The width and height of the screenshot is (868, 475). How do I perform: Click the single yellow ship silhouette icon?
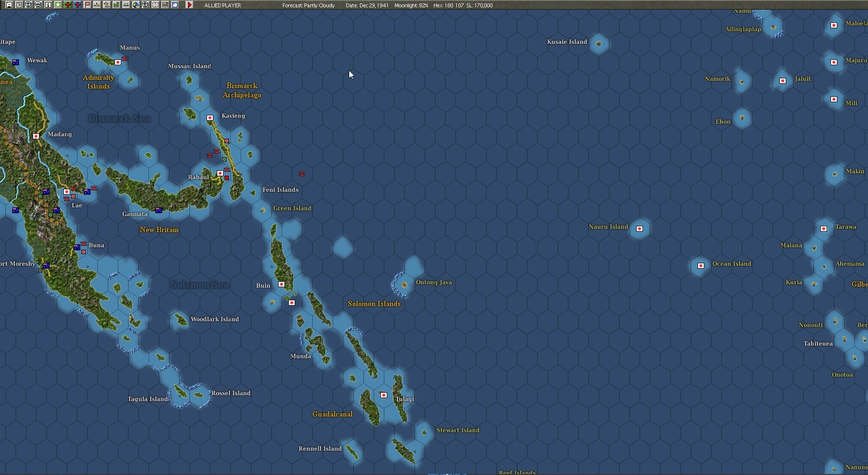point(97,5)
